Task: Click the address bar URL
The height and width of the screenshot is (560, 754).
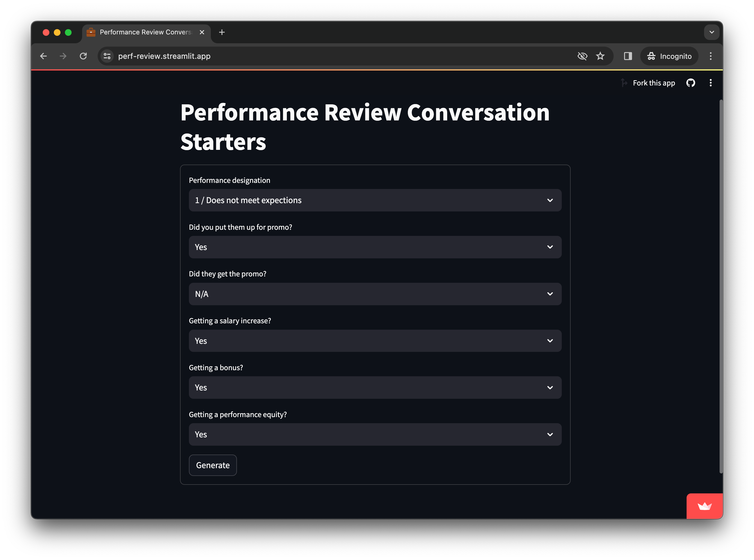Action: point(164,56)
